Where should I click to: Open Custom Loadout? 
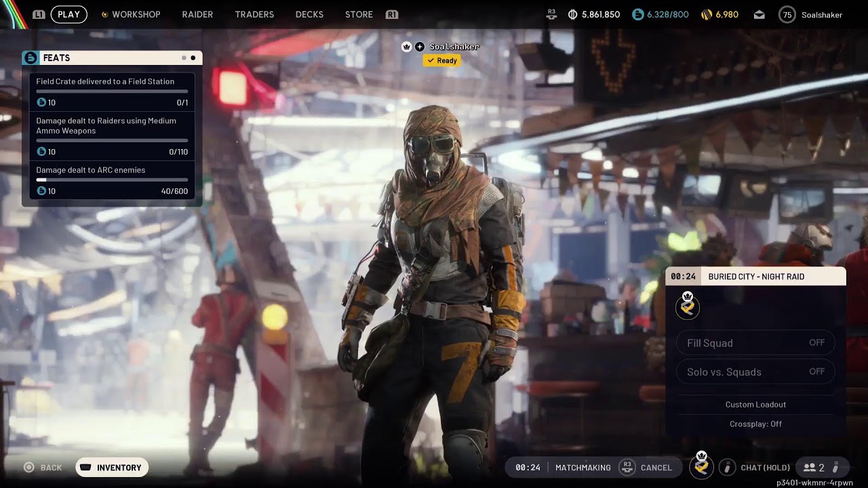(755, 405)
